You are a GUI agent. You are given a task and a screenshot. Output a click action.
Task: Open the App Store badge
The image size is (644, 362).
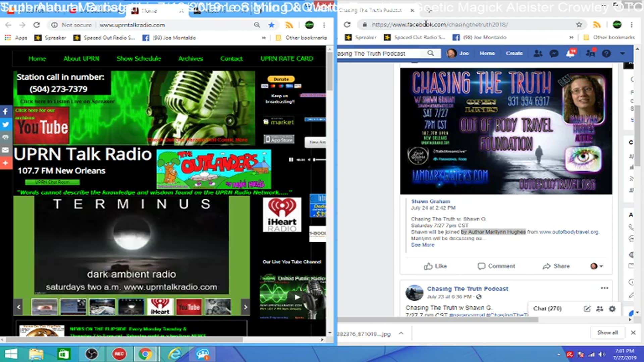pos(279,139)
